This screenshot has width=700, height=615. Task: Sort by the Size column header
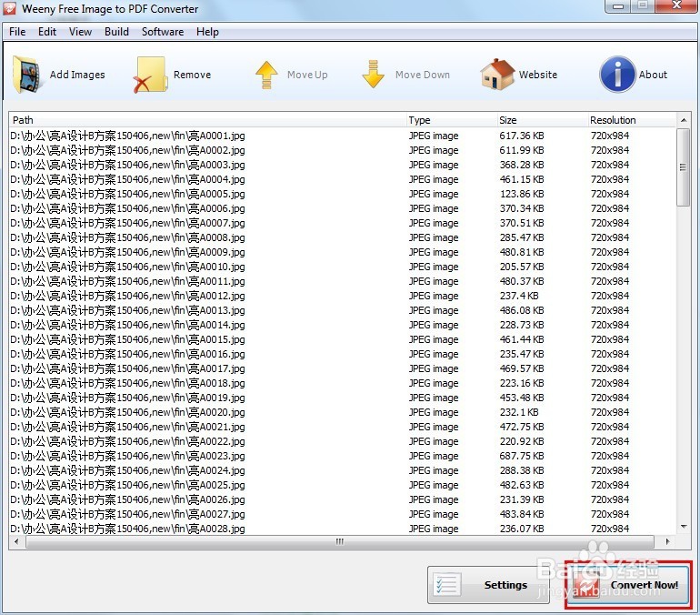point(542,120)
